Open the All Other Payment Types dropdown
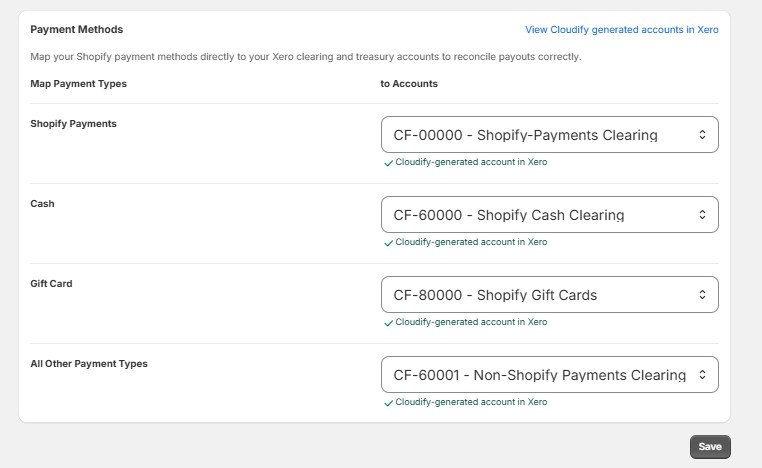The height and width of the screenshot is (468, 762). [550, 375]
